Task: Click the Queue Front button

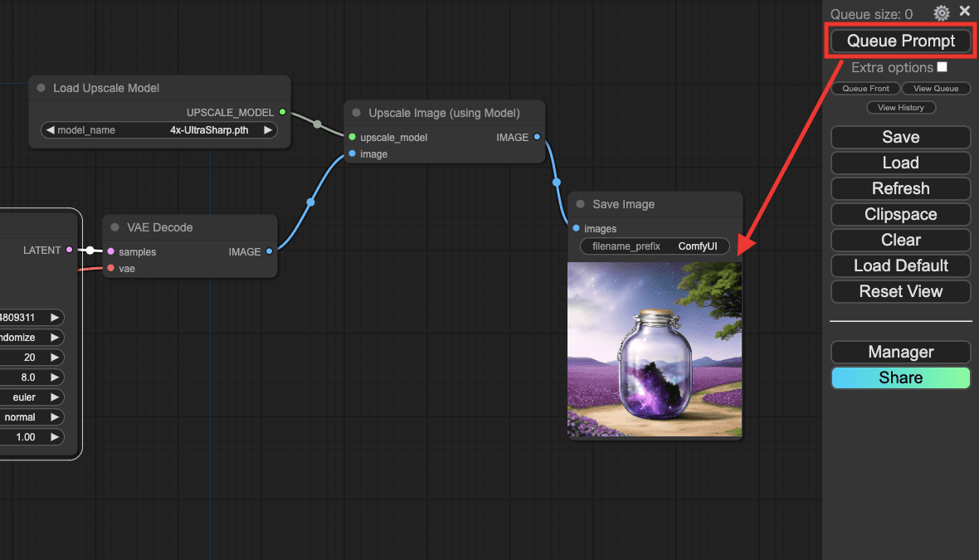Action: pyautogui.click(x=865, y=89)
